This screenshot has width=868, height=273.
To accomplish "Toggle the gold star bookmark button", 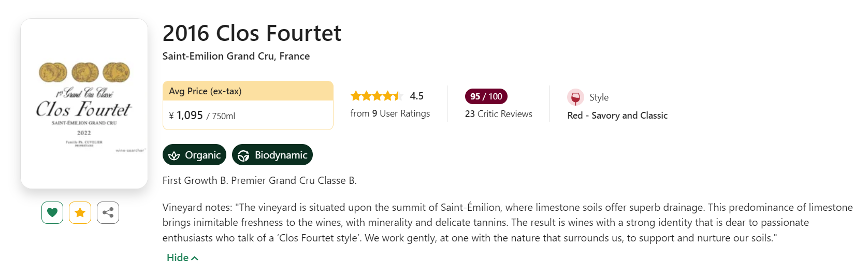I will (x=80, y=212).
